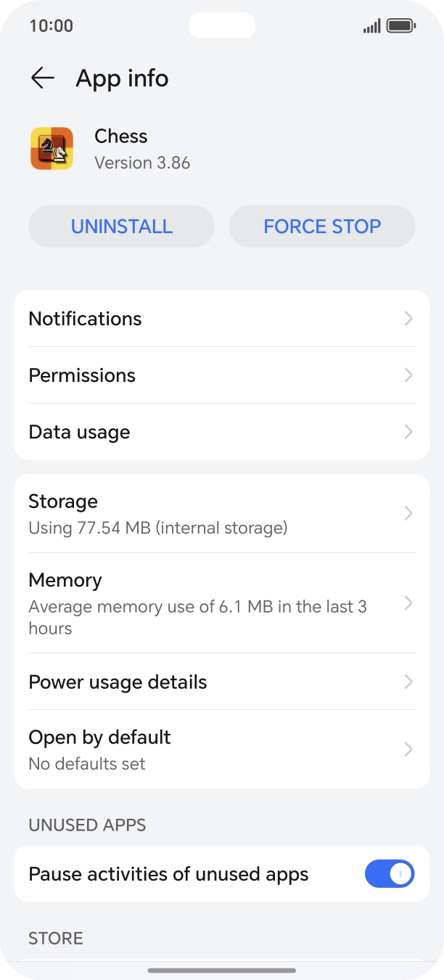Tap the battery status icon
This screenshot has width=444, height=980.
[x=400, y=26]
